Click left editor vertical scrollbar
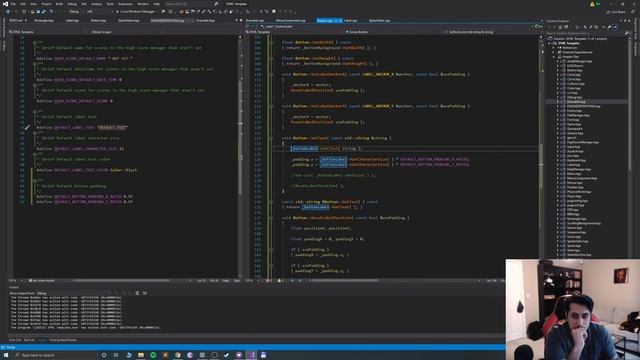The width and height of the screenshot is (640, 360). click(240, 157)
